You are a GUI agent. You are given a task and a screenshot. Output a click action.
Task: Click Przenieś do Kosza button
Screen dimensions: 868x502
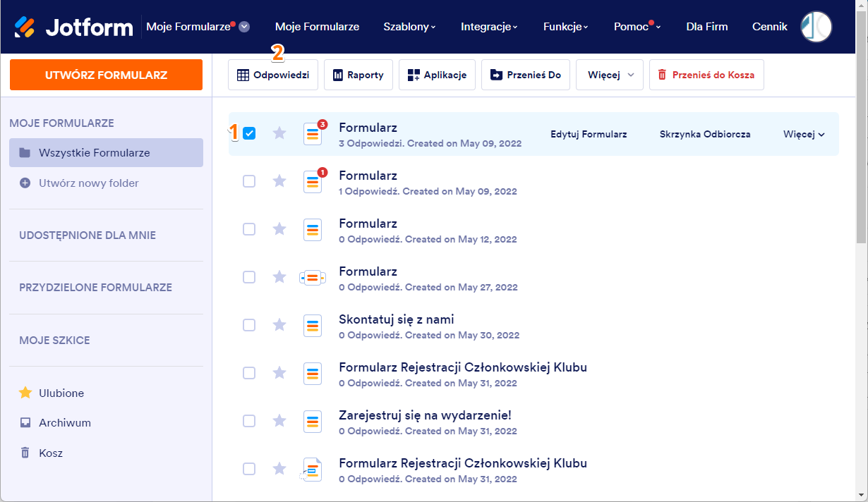[x=706, y=75]
